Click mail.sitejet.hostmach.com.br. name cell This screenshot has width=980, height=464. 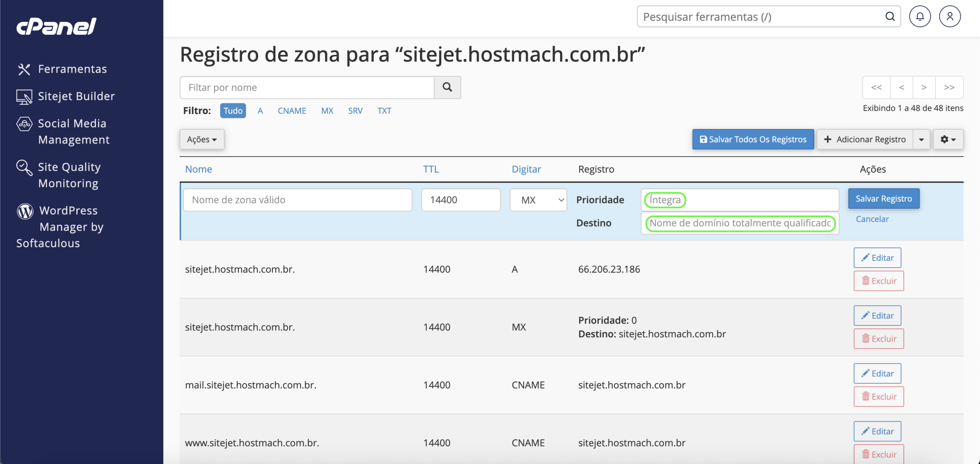click(250, 385)
